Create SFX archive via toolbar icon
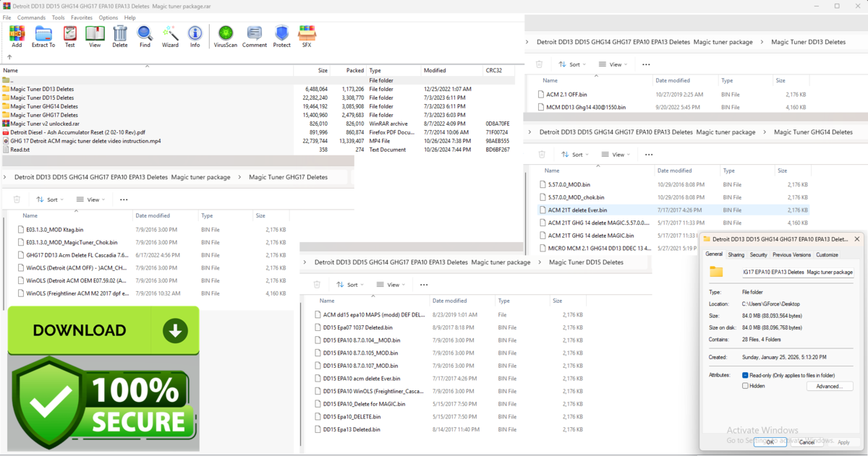Screen dimensions: 868x456 click(307, 35)
